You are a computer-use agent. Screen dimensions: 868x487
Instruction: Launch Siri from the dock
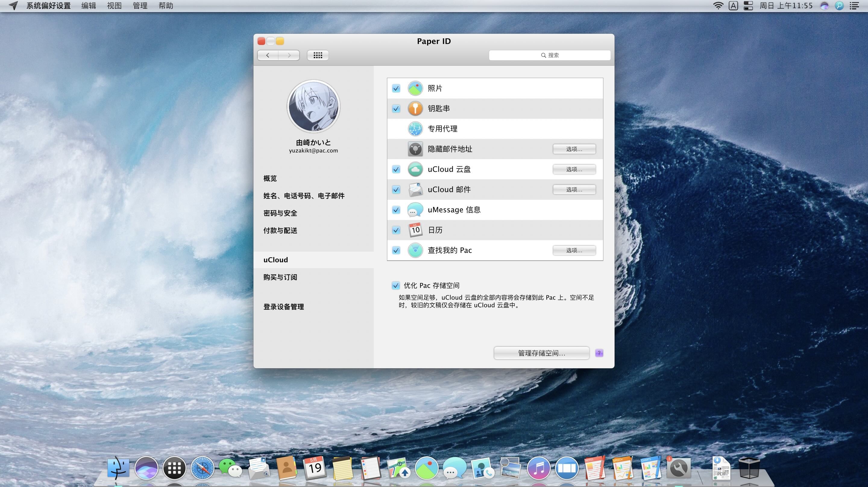point(146,468)
